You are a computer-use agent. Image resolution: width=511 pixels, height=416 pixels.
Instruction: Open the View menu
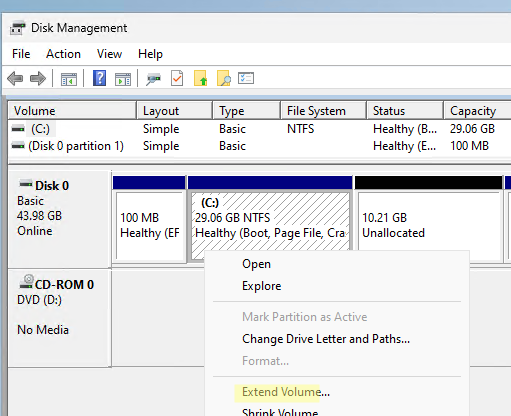(109, 54)
